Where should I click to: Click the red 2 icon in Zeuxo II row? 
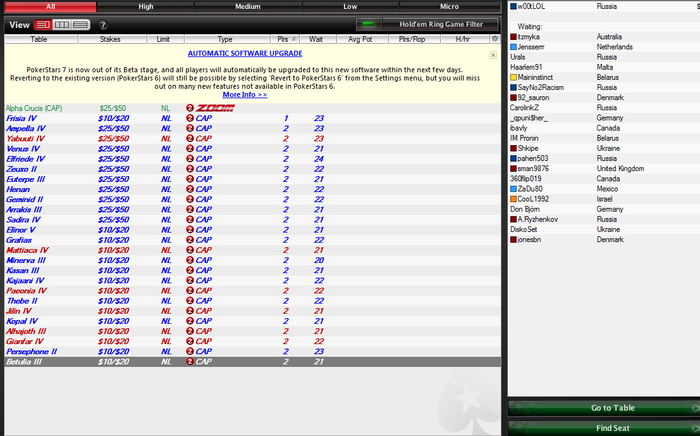point(190,169)
